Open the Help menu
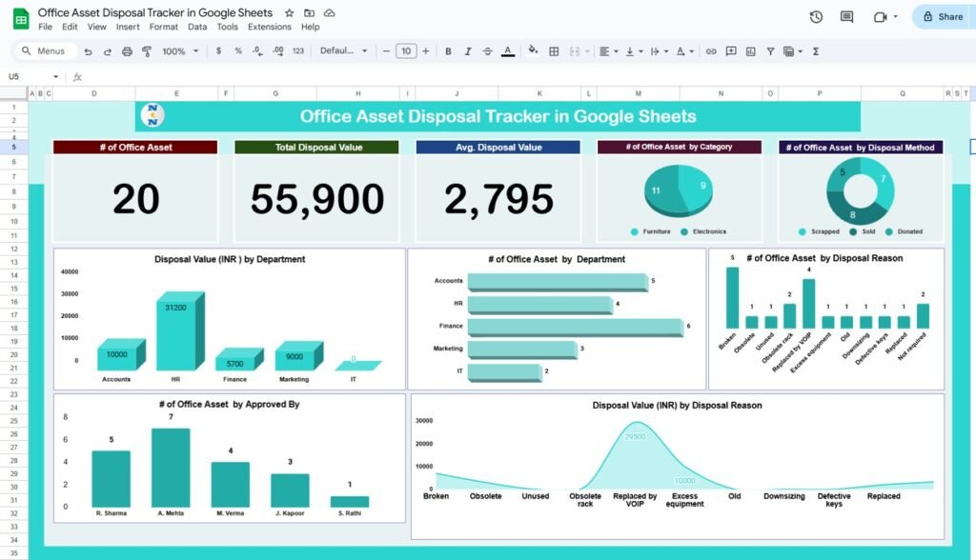 [x=310, y=27]
